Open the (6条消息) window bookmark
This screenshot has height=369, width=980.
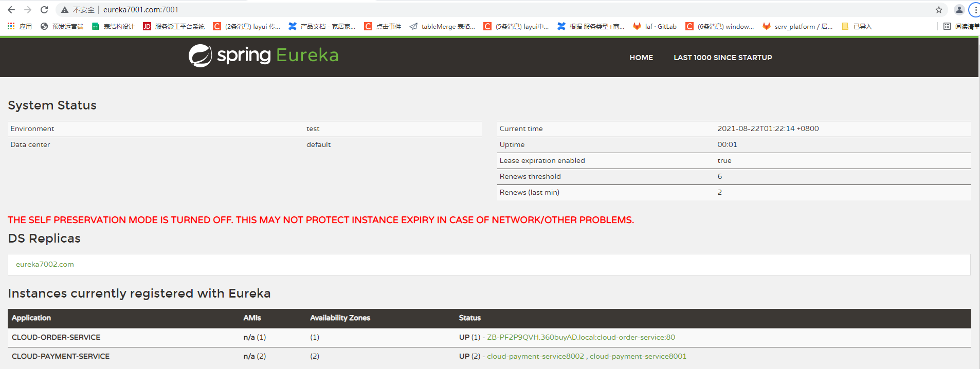[720, 26]
